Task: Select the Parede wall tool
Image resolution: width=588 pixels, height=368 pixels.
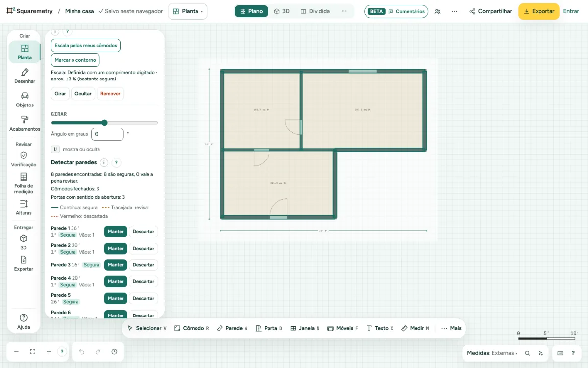Action: [x=232, y=328]
